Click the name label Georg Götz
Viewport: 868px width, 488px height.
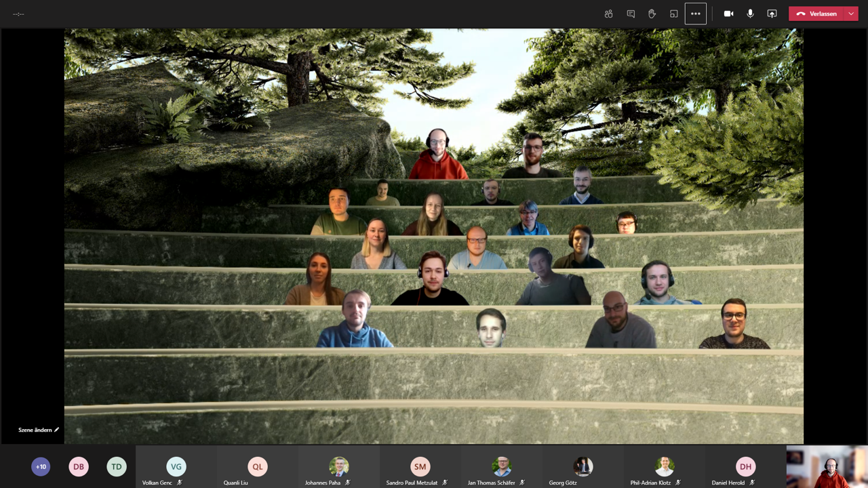click(563, 483)
